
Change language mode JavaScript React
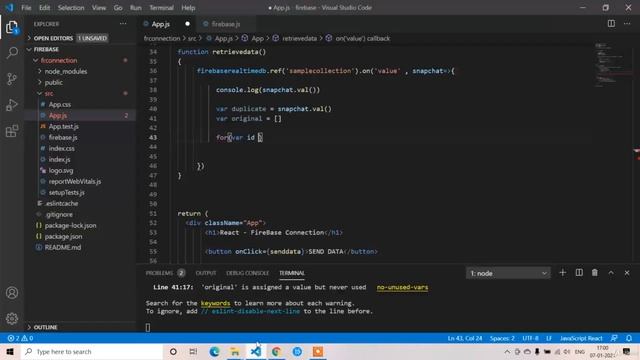point(581,338)
